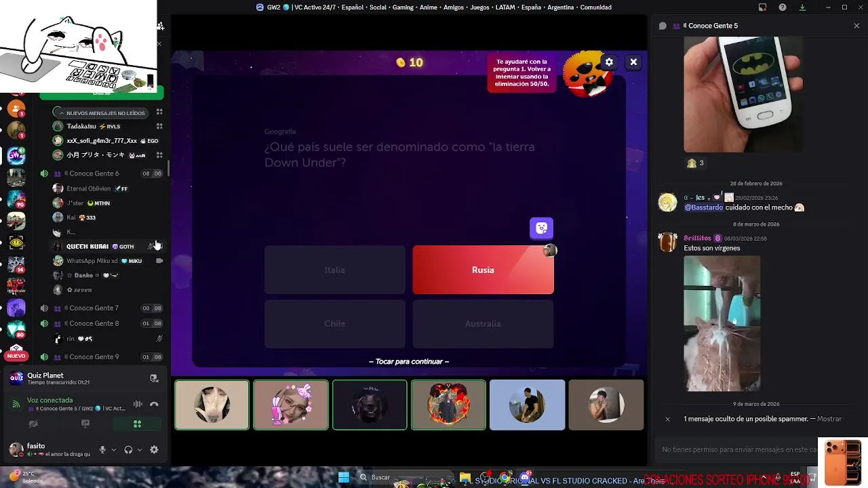
Task: Open the yellow eye server icon
Action: [16, 243]
